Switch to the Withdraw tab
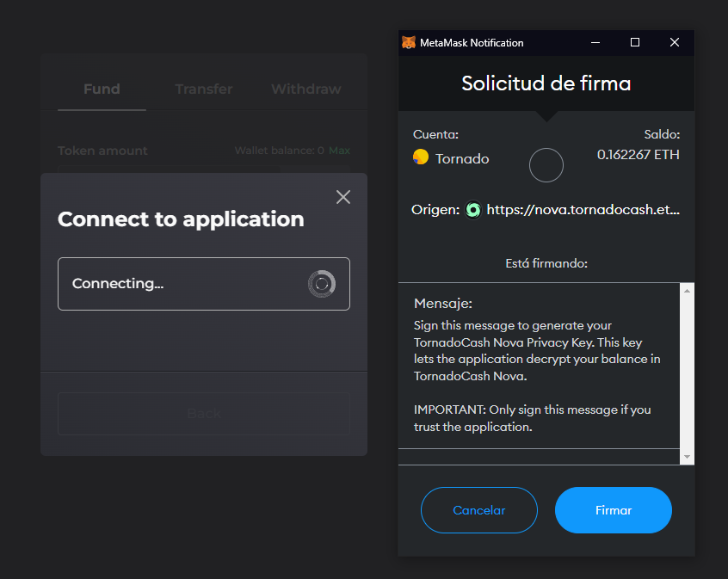Image resolution: width=728 pixels, height=579 pixels. coord(305,89)
